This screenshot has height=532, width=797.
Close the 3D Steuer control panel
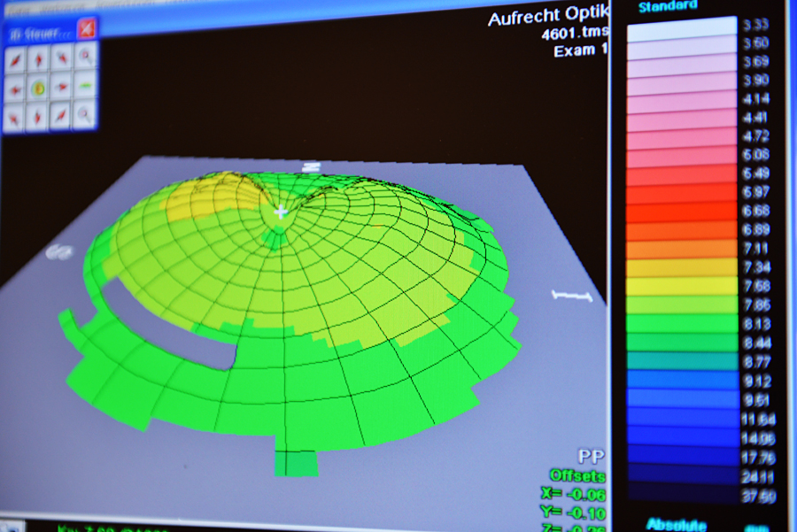click(x=86, y=28)
